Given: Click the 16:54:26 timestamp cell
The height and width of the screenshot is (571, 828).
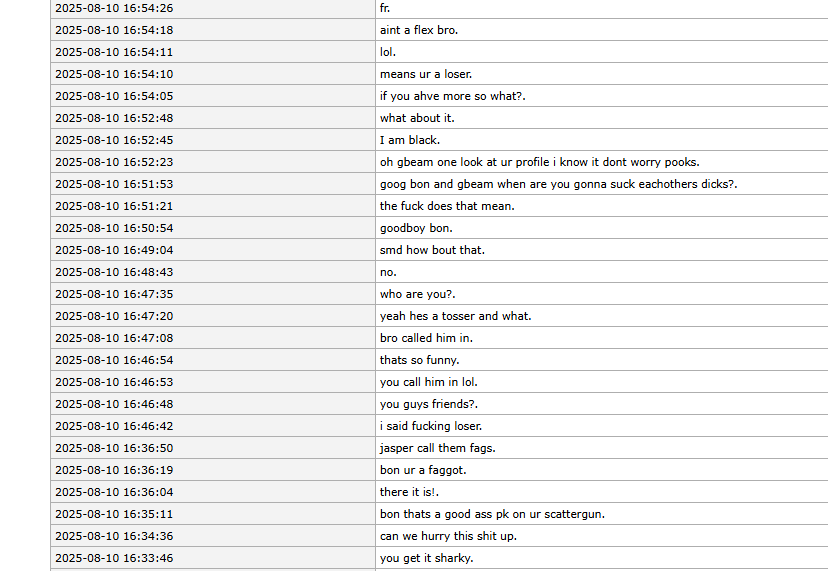Looking at the screenshot, I should tap(114, 8).
